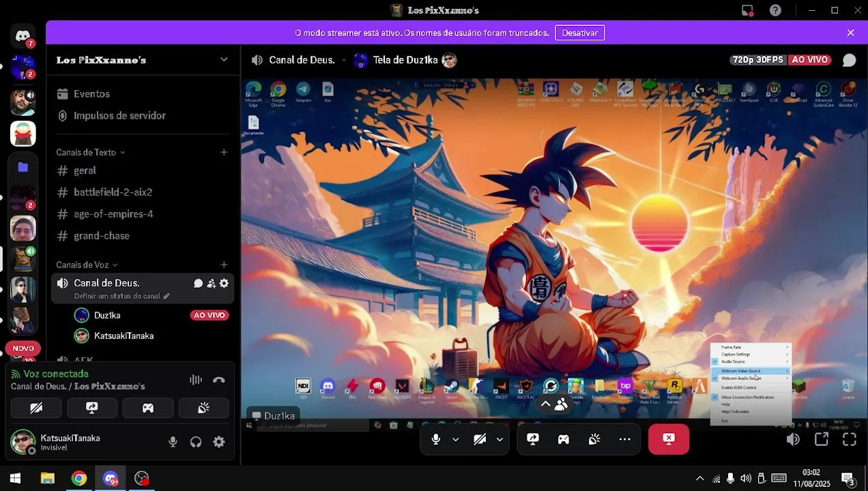Dismiss the streamer mode banner
Image resolution: width=868 pixels, height=491 pixels.
[x=850, y=33]
